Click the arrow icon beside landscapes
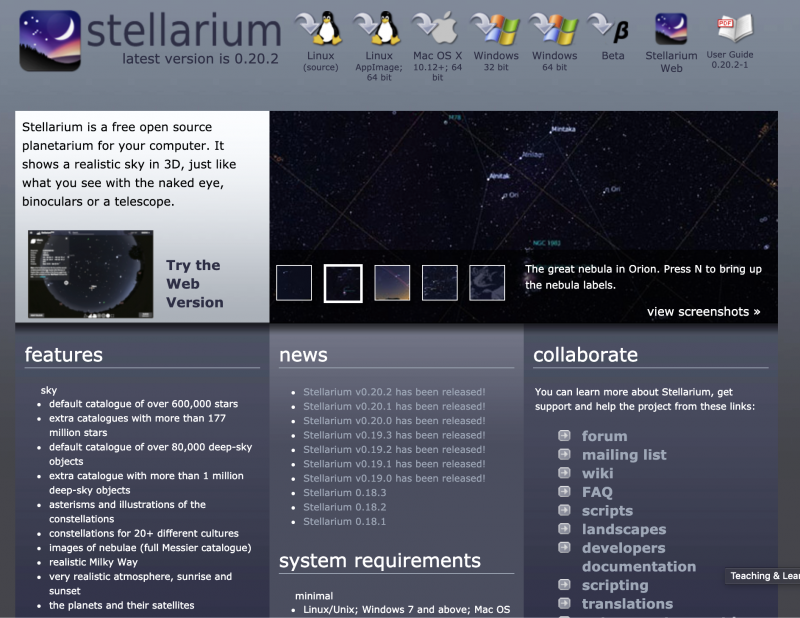Viewport: 800px width, 618px height. (564, 528)
